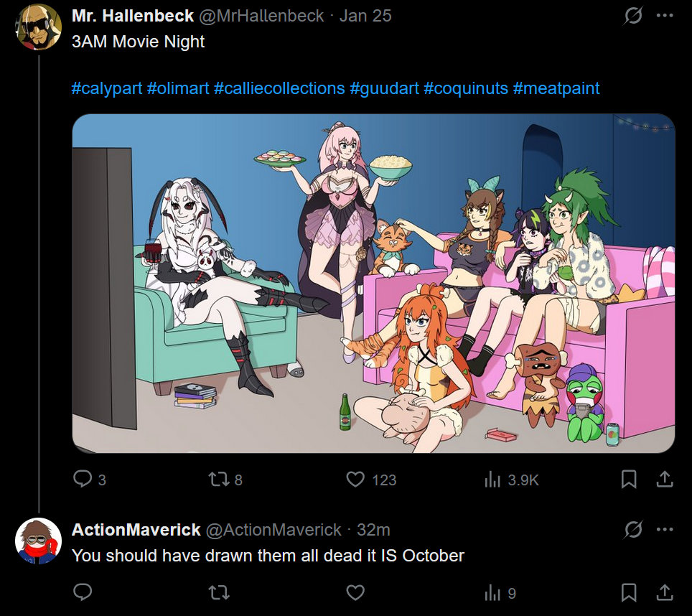
Task: Open Grok icon on ActionMaverick's reply
Action: pos(633,530)
